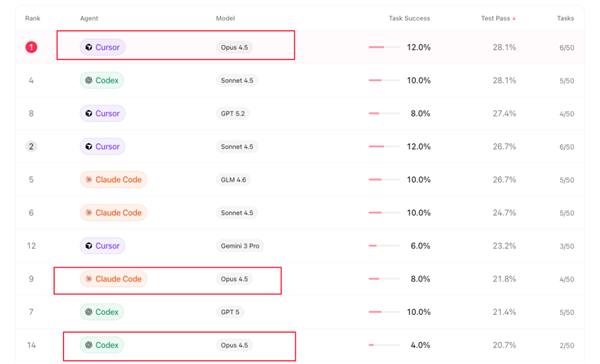Click the 10.0% task success in rank 4 row
The width and height of the screenshot is (600, 364).
click(x=419, y=80)
